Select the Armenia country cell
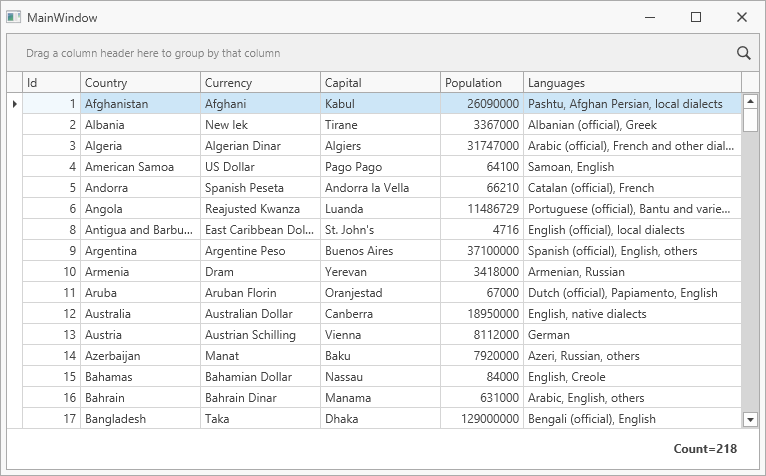766x476 pixels. pyautogui.click(x=140, y=272)
